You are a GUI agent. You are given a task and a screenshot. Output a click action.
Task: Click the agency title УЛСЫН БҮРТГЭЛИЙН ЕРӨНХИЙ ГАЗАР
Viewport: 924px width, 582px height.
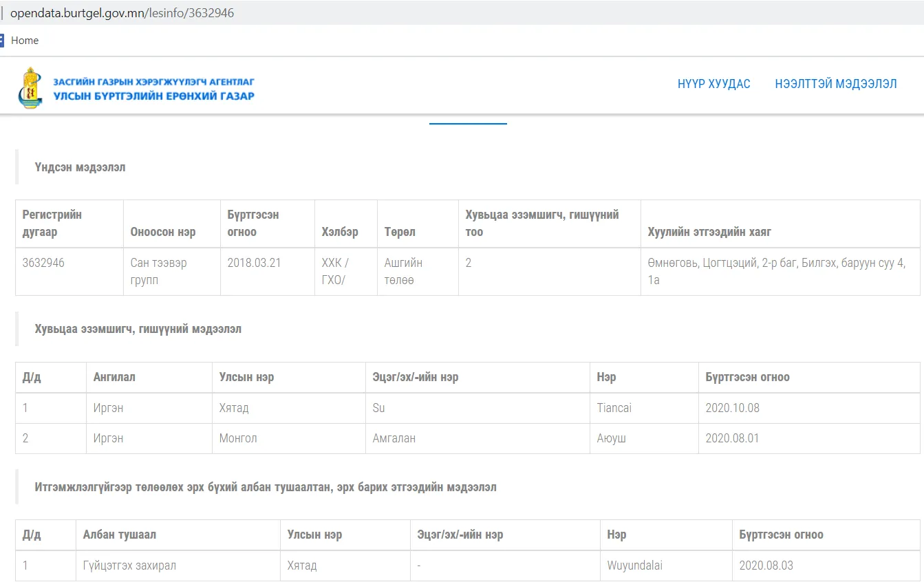154,96
